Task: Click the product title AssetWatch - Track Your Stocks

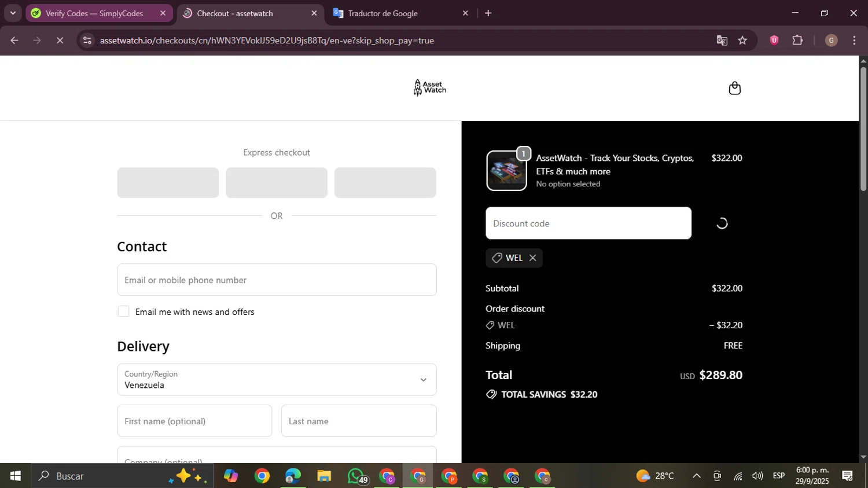Action: click(615, 165)
